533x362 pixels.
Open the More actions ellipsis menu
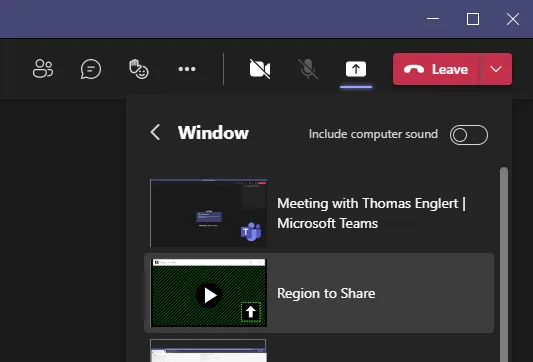[x=187, y=69]
